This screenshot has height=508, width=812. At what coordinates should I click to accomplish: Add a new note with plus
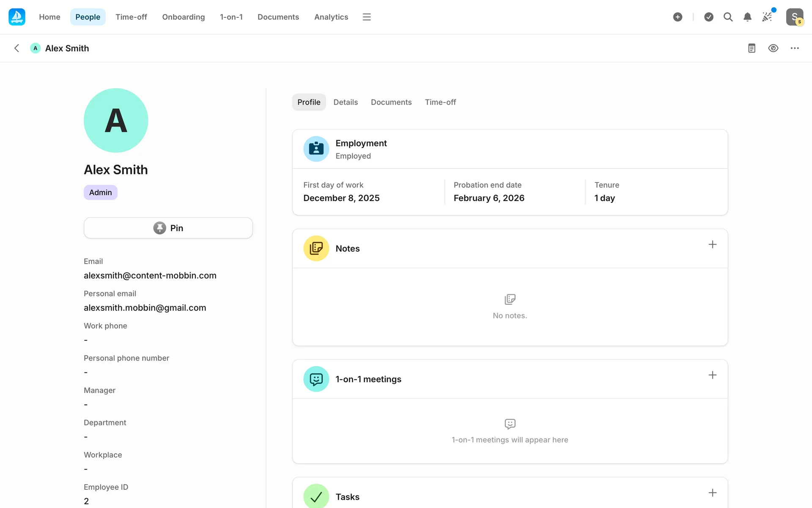712,245
